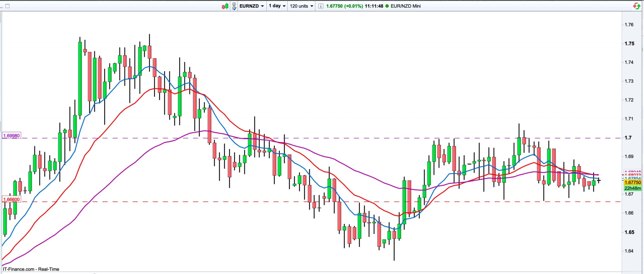Click the small square window icon at top-left
The height and width of the screenshot is (274, 644).
pyautogui.click(x=8, y=6)
